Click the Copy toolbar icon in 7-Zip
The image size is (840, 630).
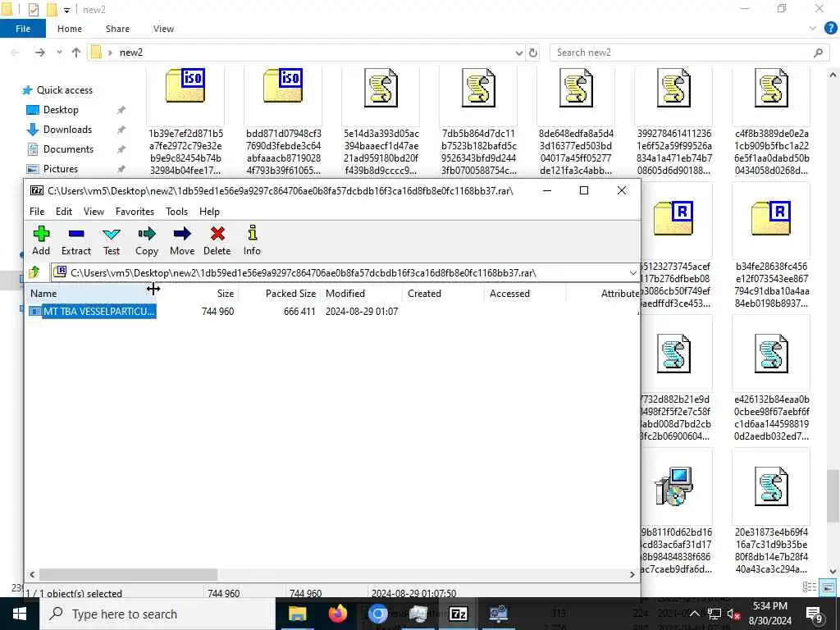point(146,240)
